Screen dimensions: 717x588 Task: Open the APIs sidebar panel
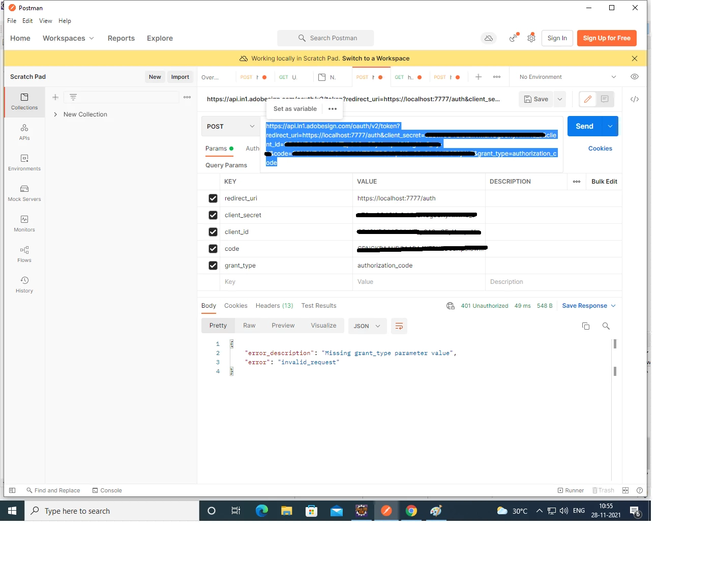[24, 132]
